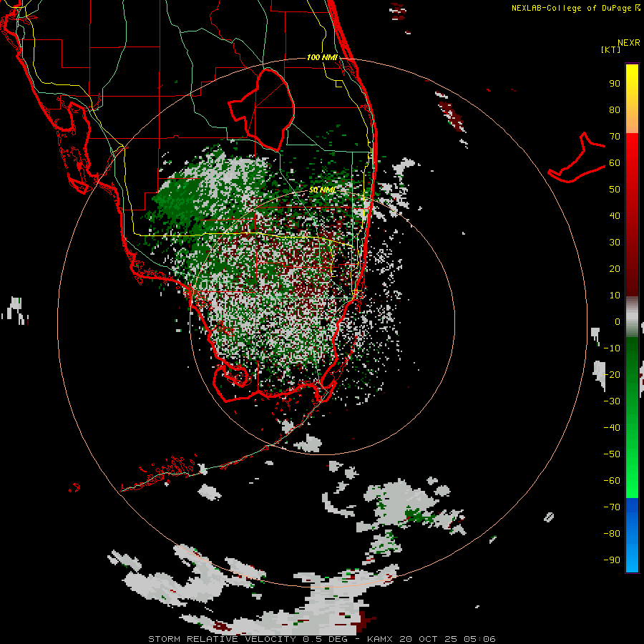Click the 80 value on the velocity scale
This screenshot has height=644, width=644.
click(x=615, y=110)
